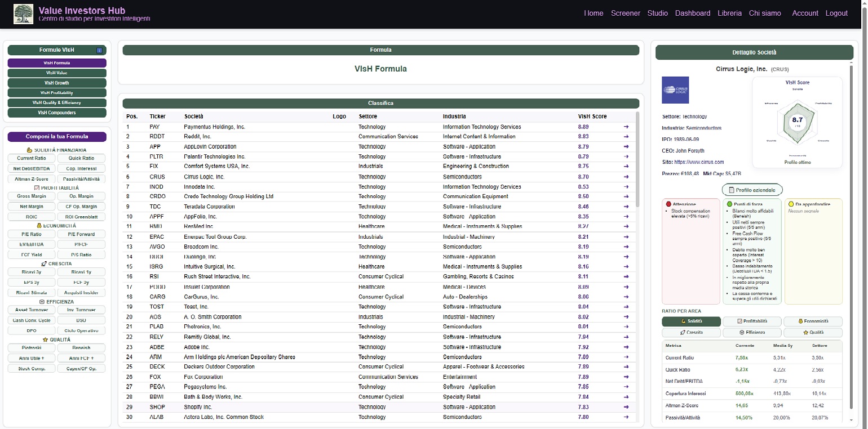Open the cirrus.com website link
868x429 pixels.
tap(699, 162)
